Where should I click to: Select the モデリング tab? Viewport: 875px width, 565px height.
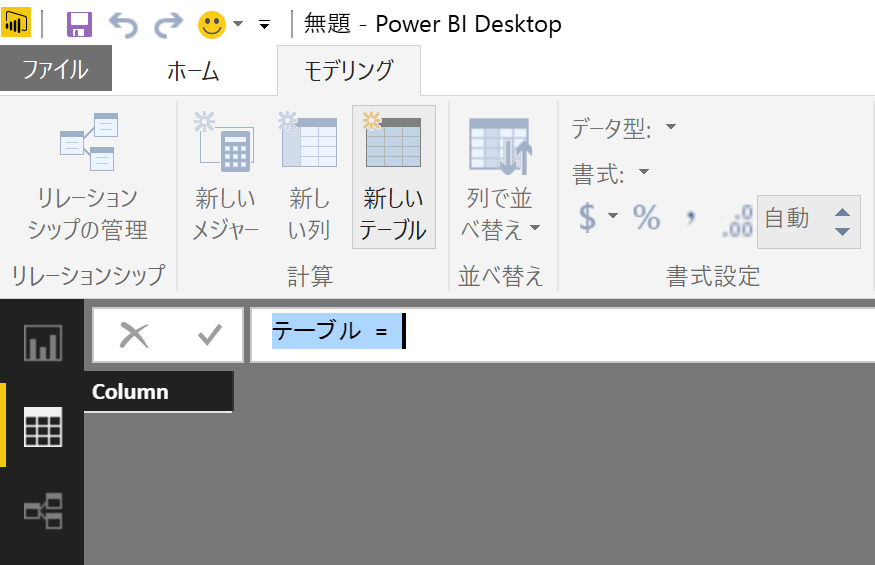[x=349, y=71]
